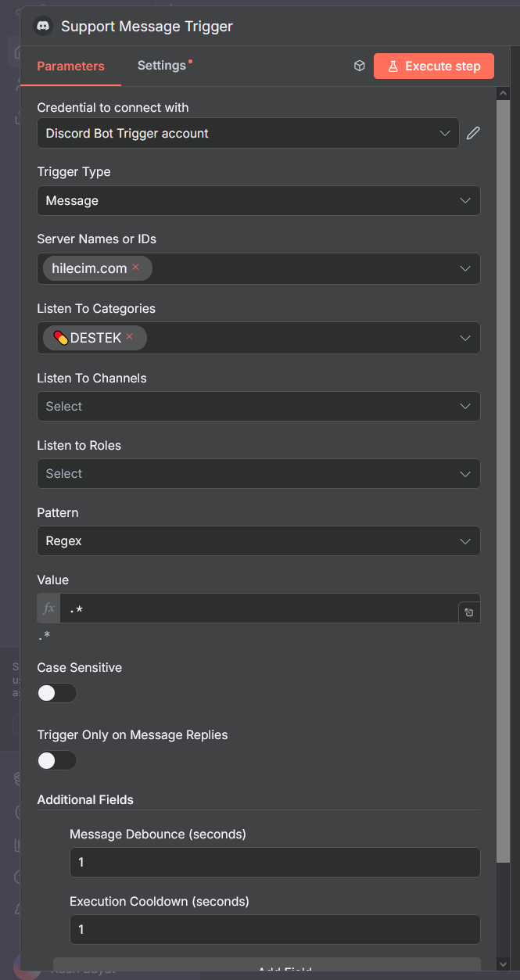
Task: Open the Trigger Type dropdown
Action: tap(258, 201)
